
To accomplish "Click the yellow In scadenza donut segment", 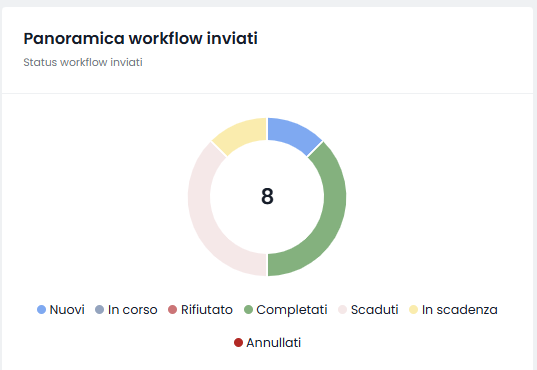I will point(242,135).
